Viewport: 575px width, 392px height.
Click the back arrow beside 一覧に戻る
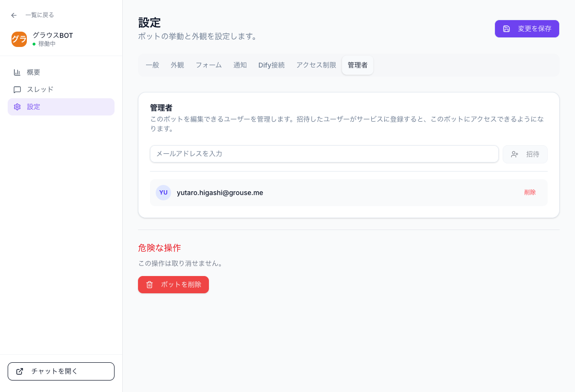(13, 15)
